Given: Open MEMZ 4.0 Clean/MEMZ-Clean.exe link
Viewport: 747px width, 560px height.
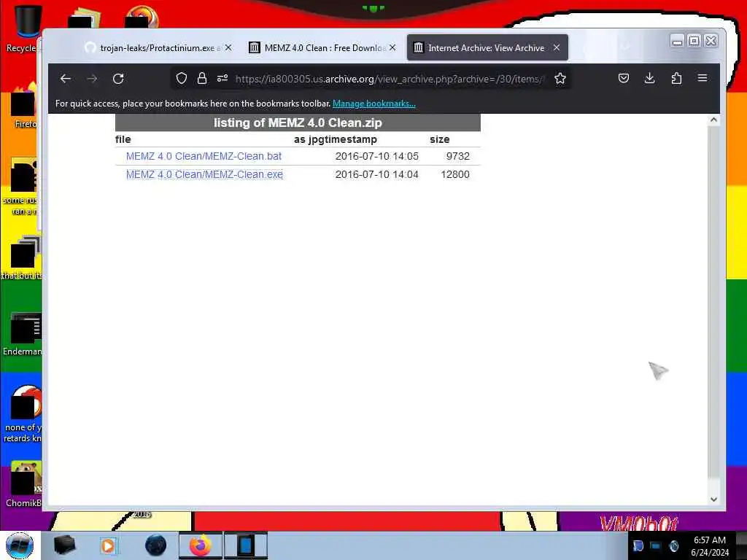Looking at the screenshot, I should tap(204, 174).
